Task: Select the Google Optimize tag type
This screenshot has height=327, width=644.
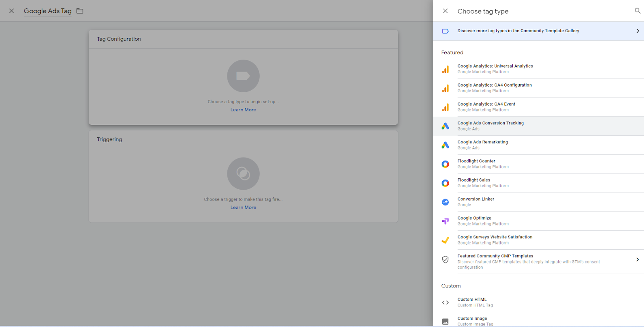Action: (539, 221)
